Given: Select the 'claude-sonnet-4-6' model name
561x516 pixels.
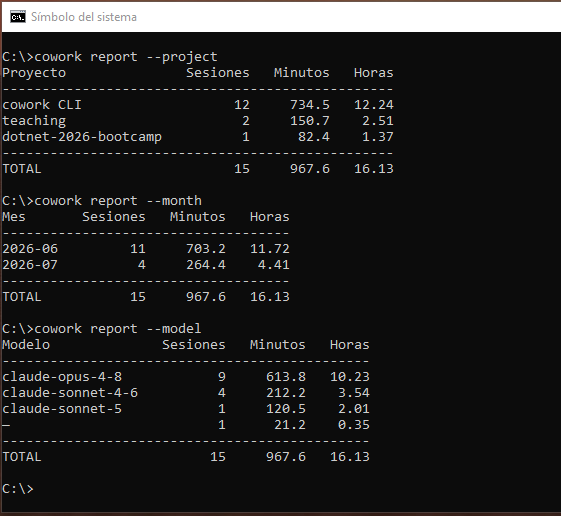Looking at the screenshot, I should tap(70, 393).
